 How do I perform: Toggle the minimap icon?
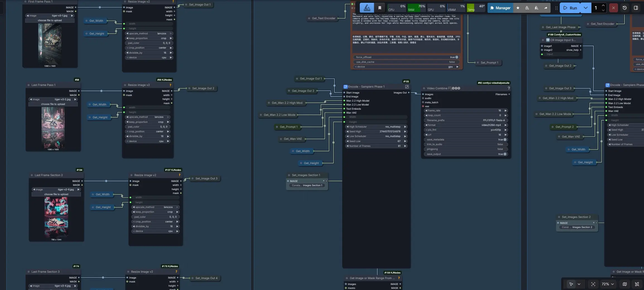tap(624, 284)
